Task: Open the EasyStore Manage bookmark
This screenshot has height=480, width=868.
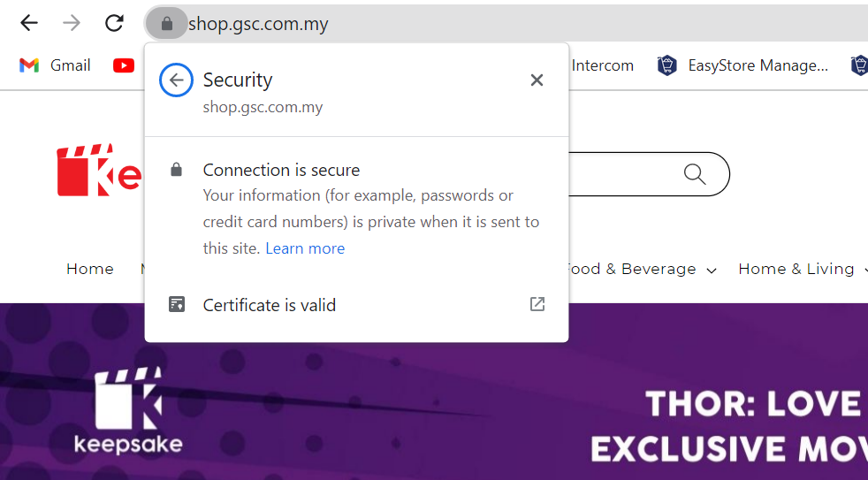Action: tap(742, 65)
